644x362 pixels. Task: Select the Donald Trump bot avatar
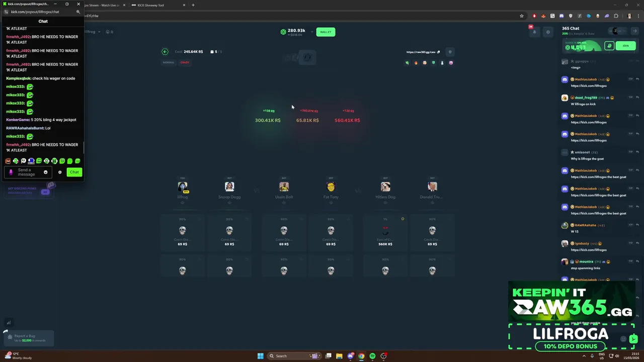coord(432,187)
